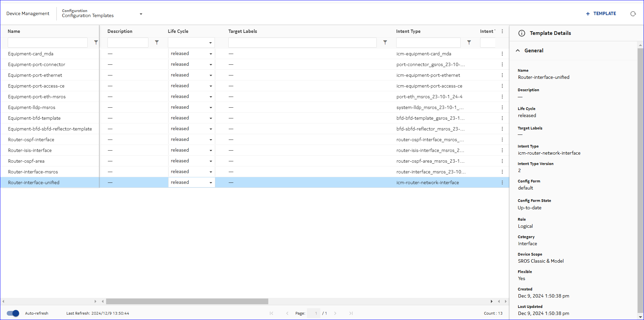This screenshot has width=644, height=320.
Task: Select the Router-isis-interface template row
Action: pos(30,150)
